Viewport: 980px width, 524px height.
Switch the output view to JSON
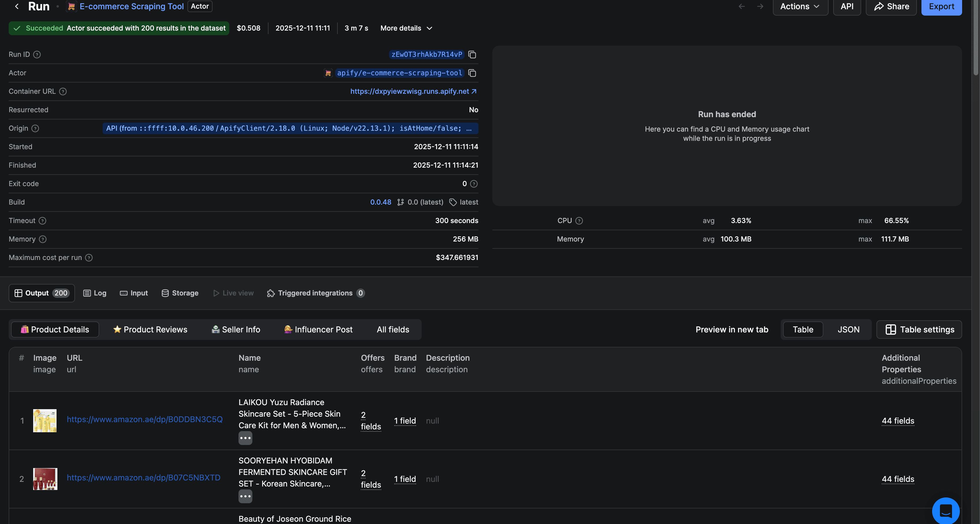(x=848, y=330)
